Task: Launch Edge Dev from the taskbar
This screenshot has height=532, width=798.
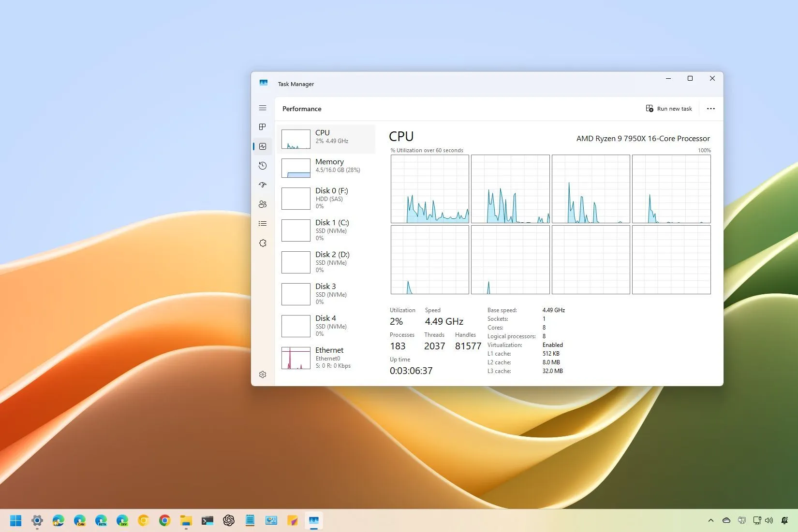Action: pyautogui.click(x=122, y=520)
